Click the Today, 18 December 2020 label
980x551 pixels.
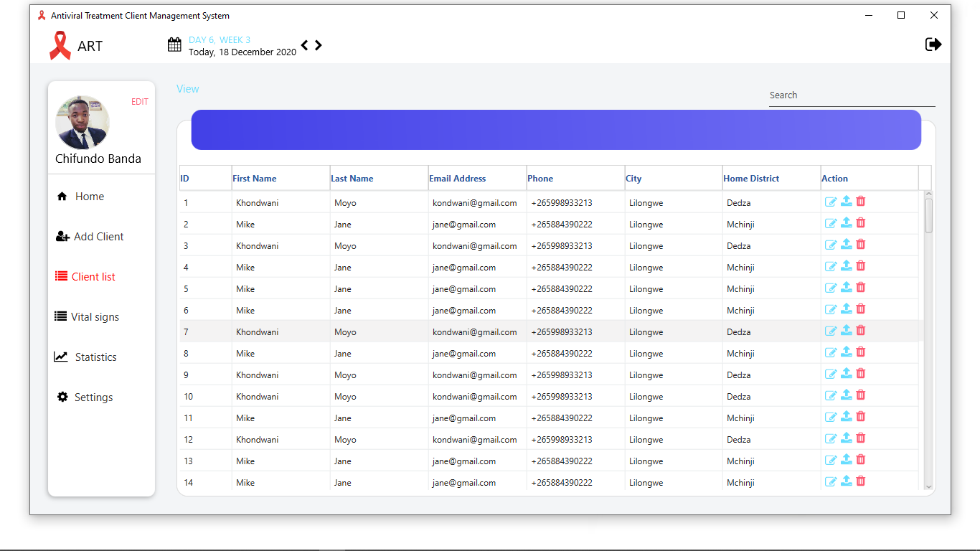coord(242,52)
